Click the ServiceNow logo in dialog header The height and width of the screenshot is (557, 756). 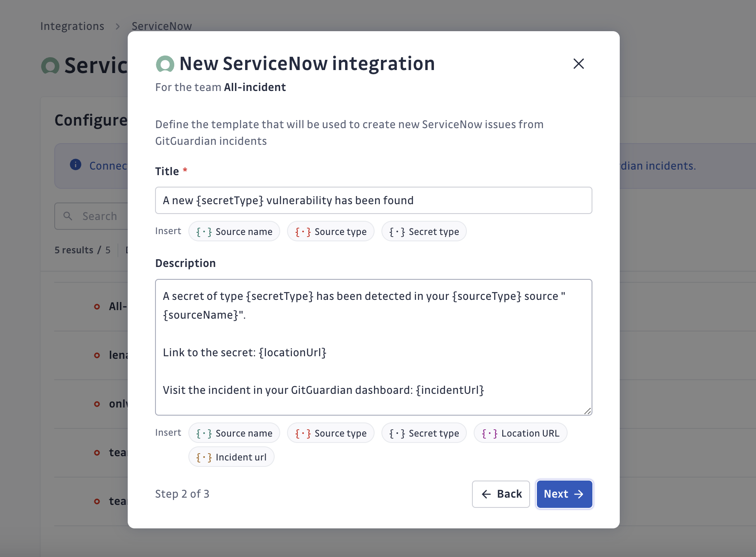tap(165, 64)
